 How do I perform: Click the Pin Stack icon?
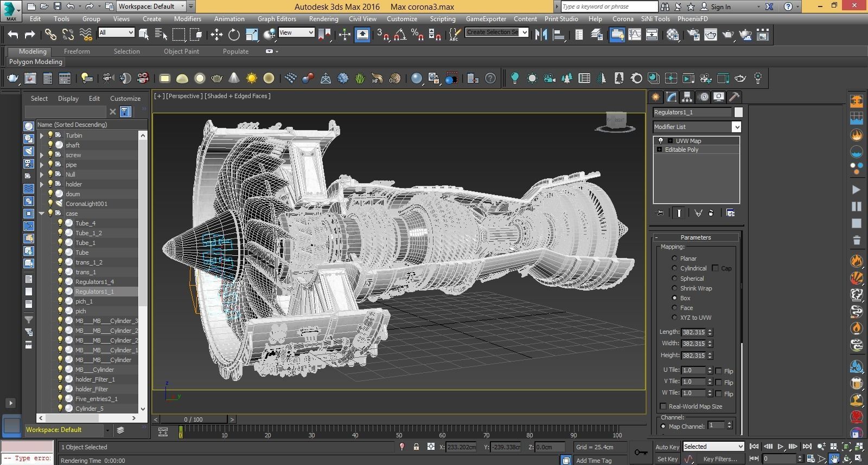659,213
